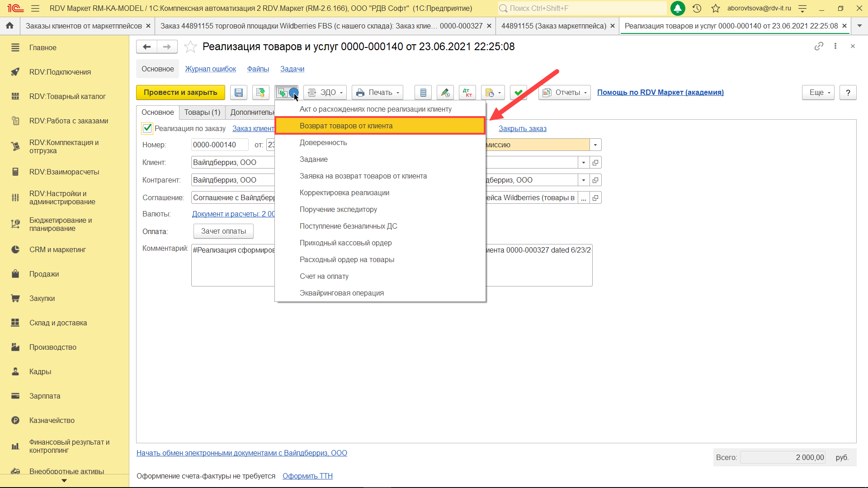Click the home page icon
The image size is (868, 488).
[9, 26]
